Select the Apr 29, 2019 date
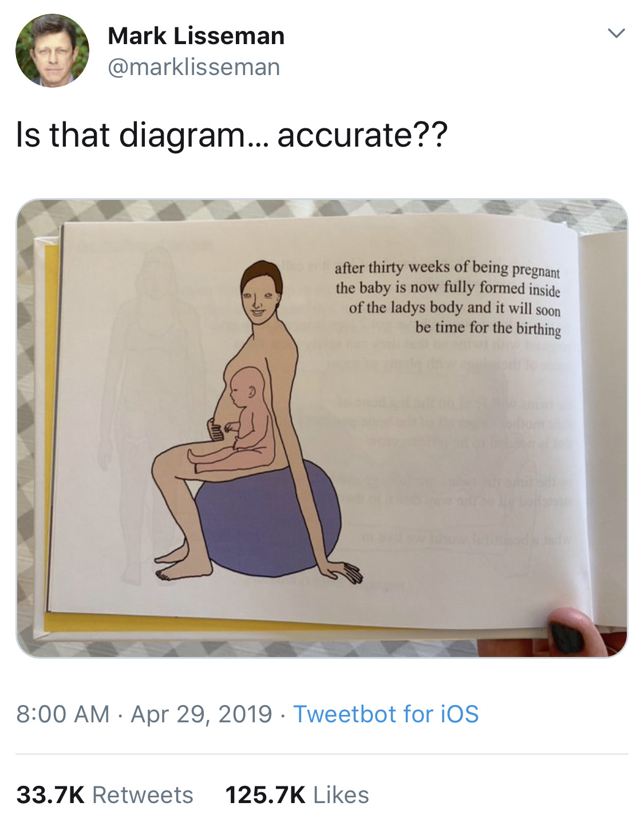Screen dimensions: 644x830 pos(202,714)
